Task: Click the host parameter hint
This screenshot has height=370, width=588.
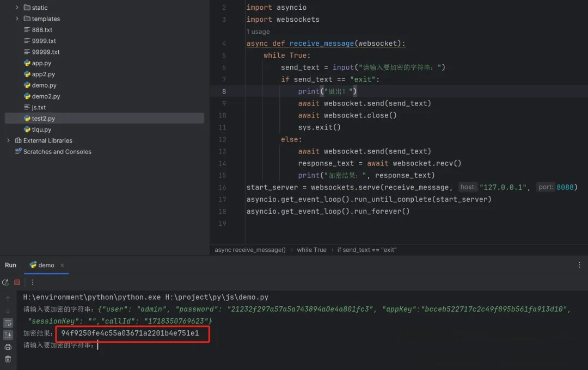Action: click(x=468, y=187)
